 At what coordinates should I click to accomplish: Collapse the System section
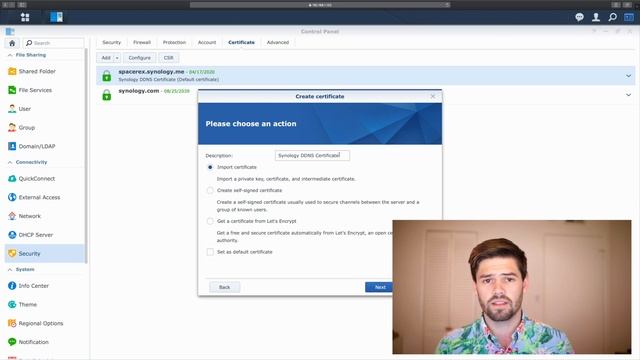(x=10, y=270)
